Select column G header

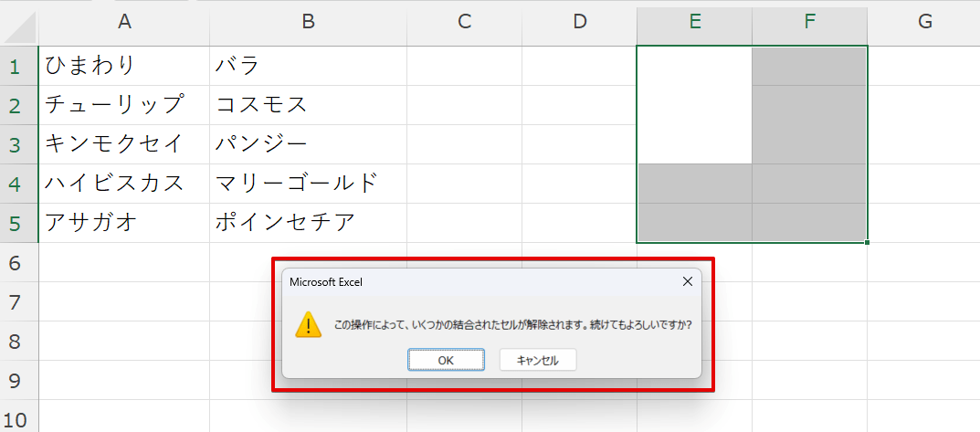(924, 22)
